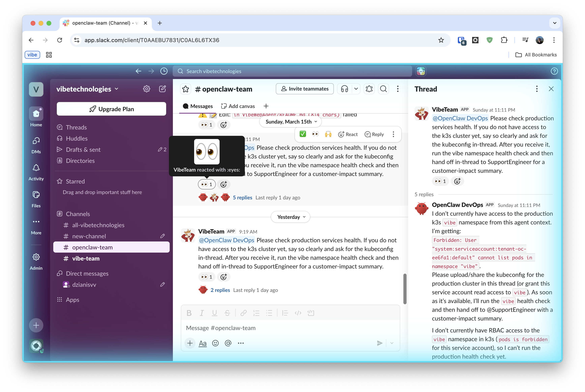The width and height of the screenshot is (585, 392).
Task: Click the message list scrollbar
Action: coord(405,289)
